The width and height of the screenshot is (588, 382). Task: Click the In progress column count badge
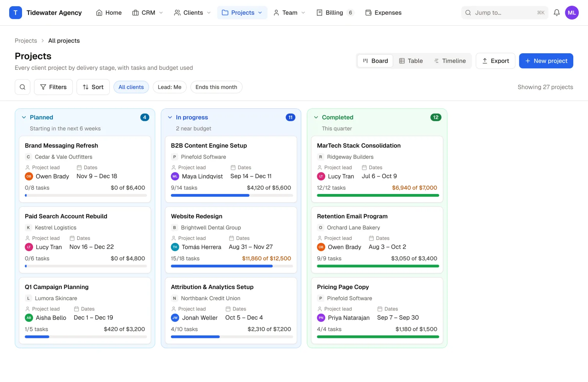pyautogui.click(x=290, y=118)
